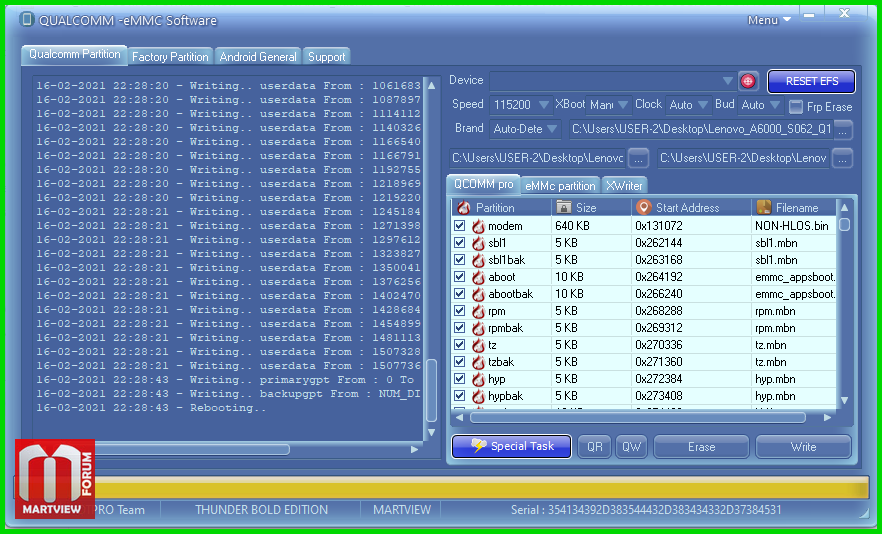Switch to the Qualcomm Partition tab
Image resolution: width=882 pixels, height=534 pixels.
click(75, 55)
